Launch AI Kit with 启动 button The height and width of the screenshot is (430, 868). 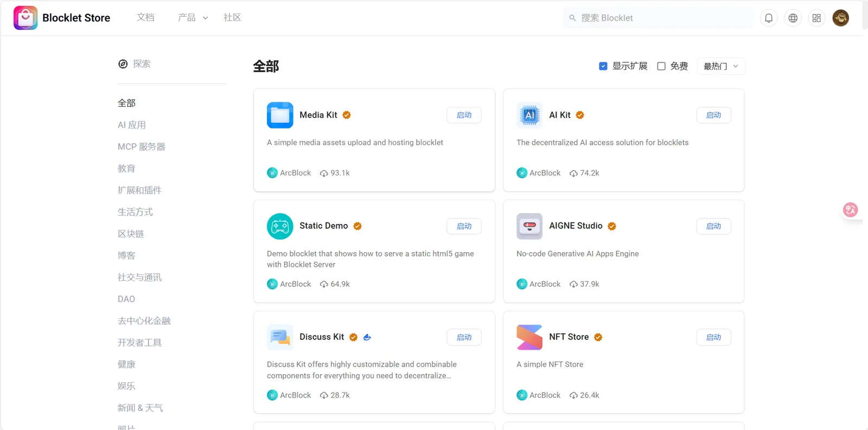coord(713,115)
